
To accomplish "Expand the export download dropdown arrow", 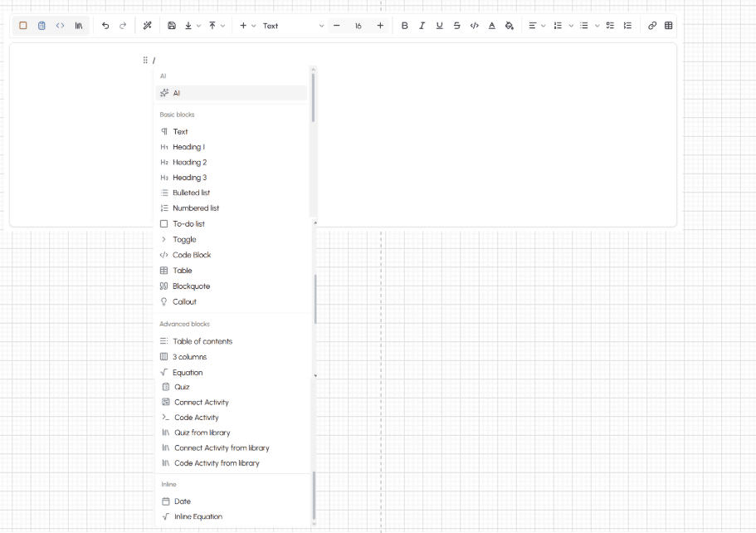I will 198,26.
